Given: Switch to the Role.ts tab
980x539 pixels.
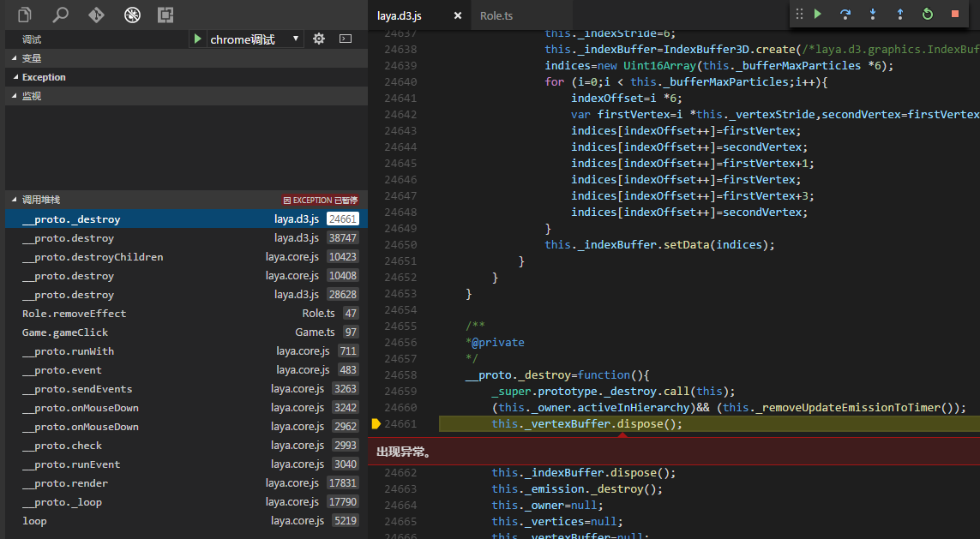Looking at the screenshot, I should click(x=496, y=16).
